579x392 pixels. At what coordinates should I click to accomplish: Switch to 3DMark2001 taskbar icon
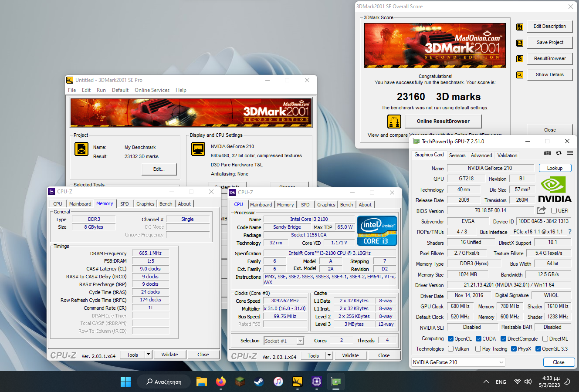(297, 382)
